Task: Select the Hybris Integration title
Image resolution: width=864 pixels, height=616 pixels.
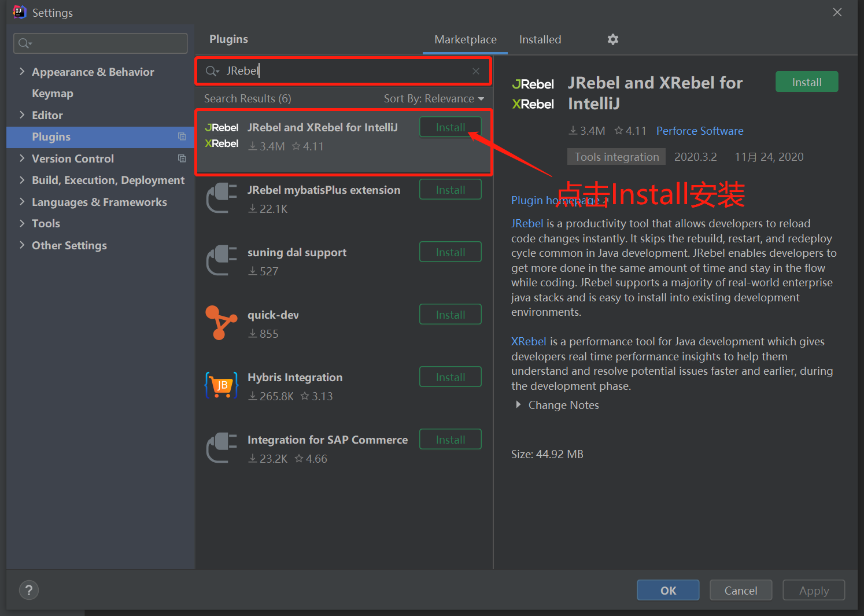Action: pos(295,377)
